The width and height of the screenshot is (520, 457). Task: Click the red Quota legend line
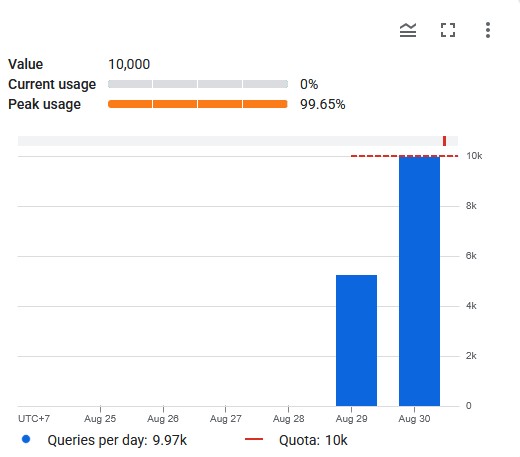click(254, 439)
